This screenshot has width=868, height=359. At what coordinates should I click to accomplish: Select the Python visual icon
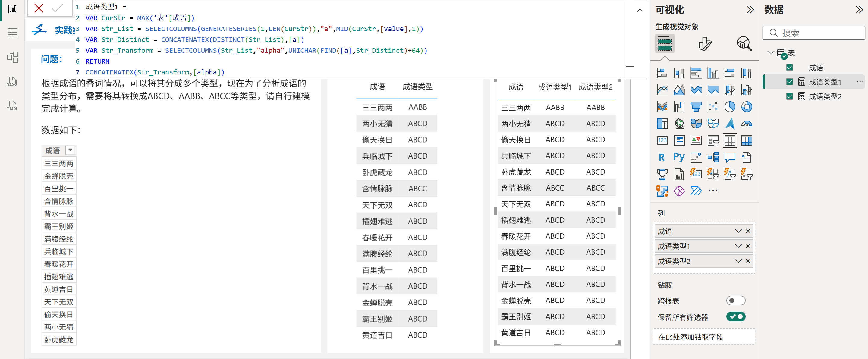(679, 157)
